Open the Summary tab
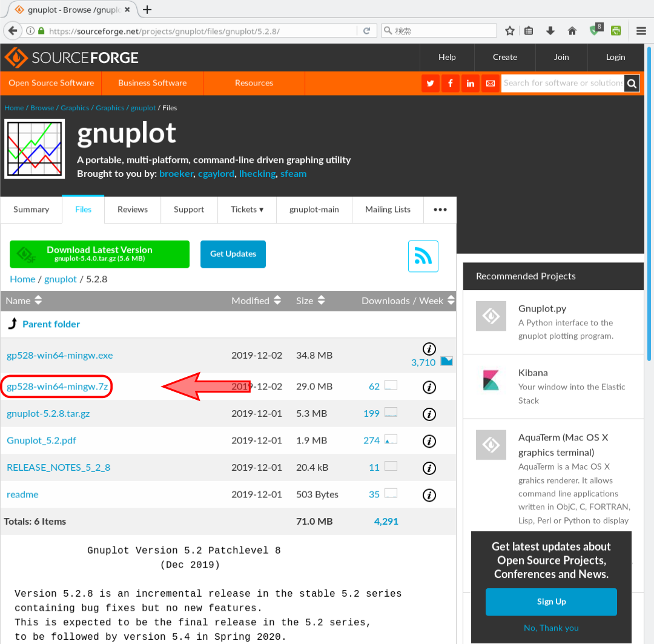The height and width of the screenshot is (644, 654). [31, 210]
